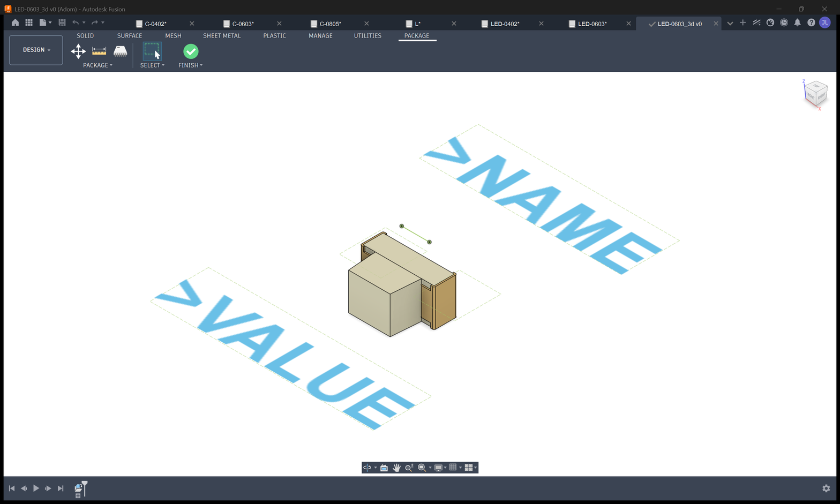
Task: Close the LED-0603* document tab
Action: click(628, 24)
